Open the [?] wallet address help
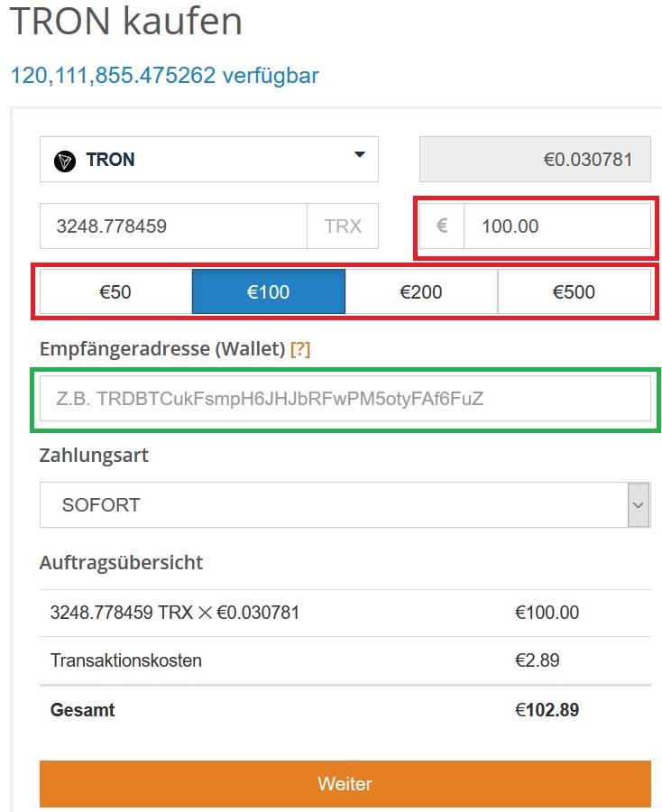Image resolution: width=662 pixels, height=812 pixels. click(300, 348)
